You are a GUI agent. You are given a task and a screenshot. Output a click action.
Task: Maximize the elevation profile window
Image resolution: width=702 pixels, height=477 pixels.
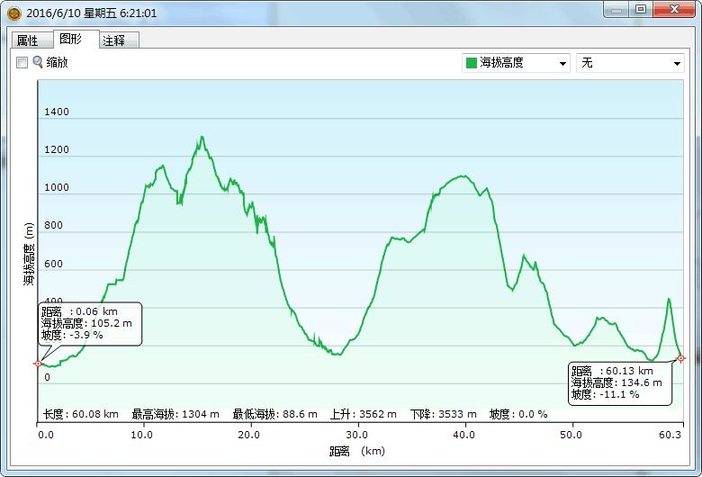click(x=640, y=9)
